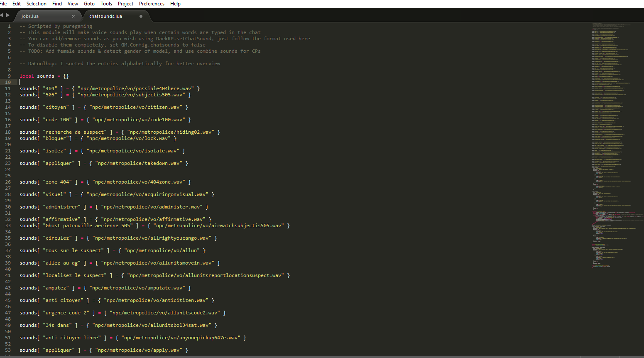Click the allrightyoucango.wav string
The width and height of the screenshot is (644, 358).
[152, 238]
